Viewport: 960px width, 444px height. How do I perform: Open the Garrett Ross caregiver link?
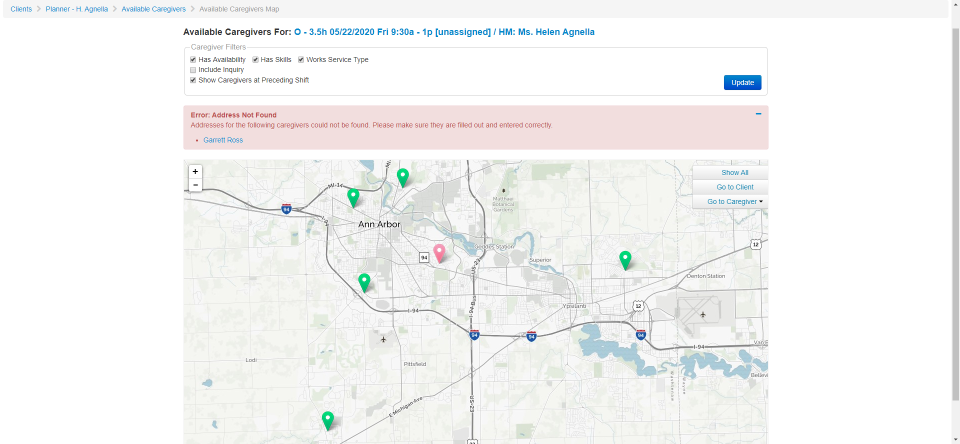(x=223, y=140)
